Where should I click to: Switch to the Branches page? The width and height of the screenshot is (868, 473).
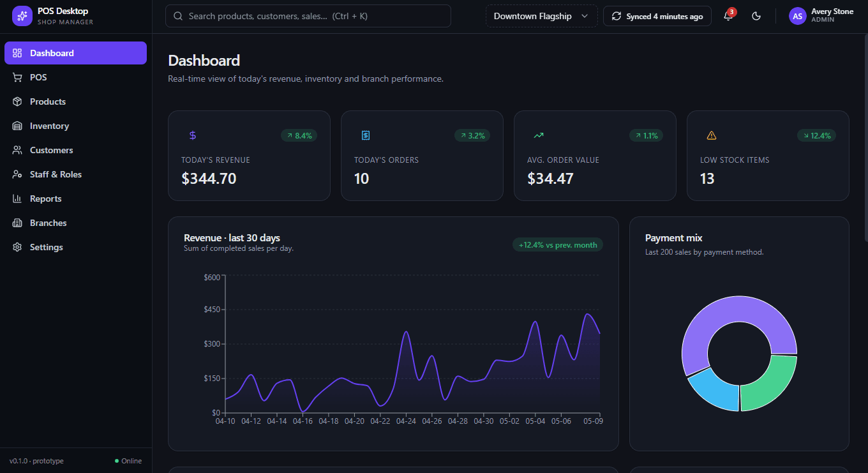[x=75, y=223]
